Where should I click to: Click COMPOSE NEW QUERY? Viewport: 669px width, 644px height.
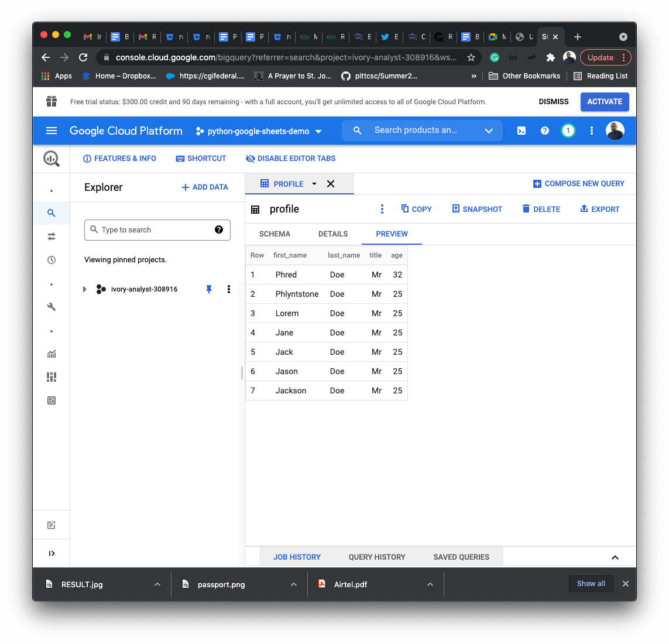tap(579, 183)
